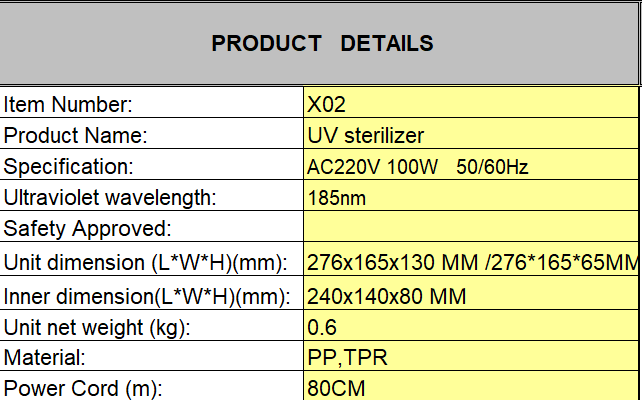Select the PRODUCT DETAILS header cell
Screen dimensions: 642x400
point(320,43)
